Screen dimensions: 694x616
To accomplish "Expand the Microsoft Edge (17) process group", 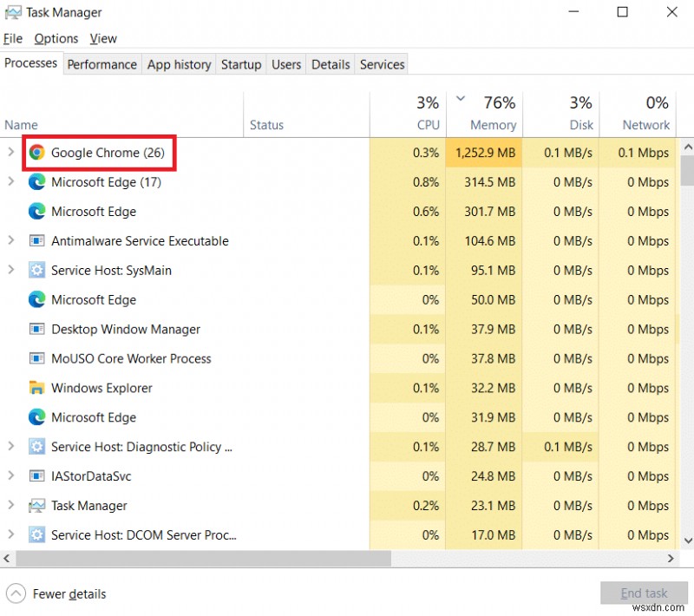I will tap(11, 181).
